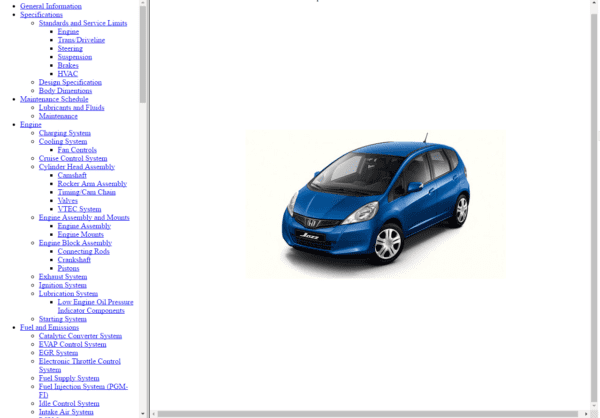Viewport: 600px width, 418px height.
Task: Click the horizontal scrollbar right arrow
Action: [586, 414]
